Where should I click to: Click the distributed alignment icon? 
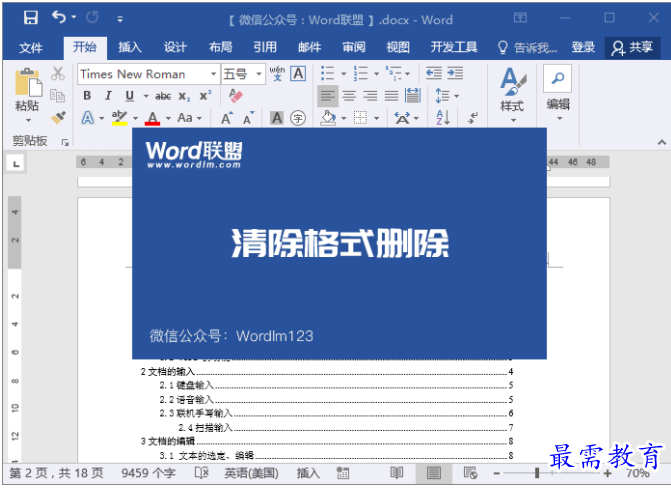coord(413,95)
